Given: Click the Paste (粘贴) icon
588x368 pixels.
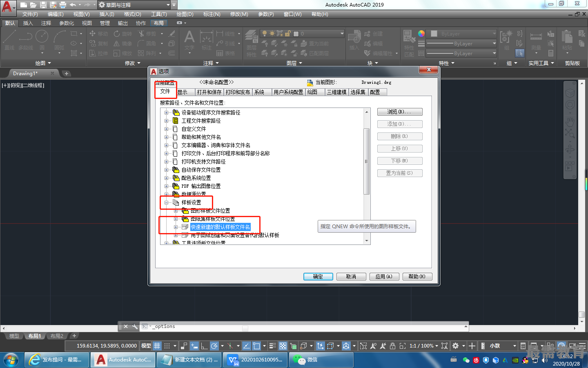Looking at the screenshot, I should [x=567, y=40].
